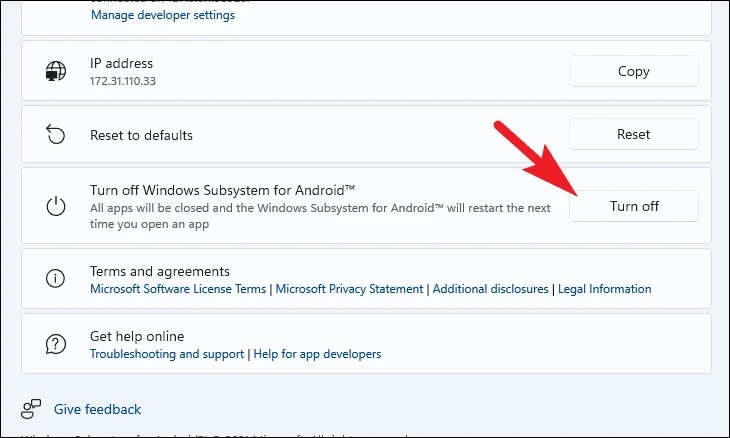Select the Reset to defaults label
This screenshot has width=730, height=438.
[x=142, y=135]
